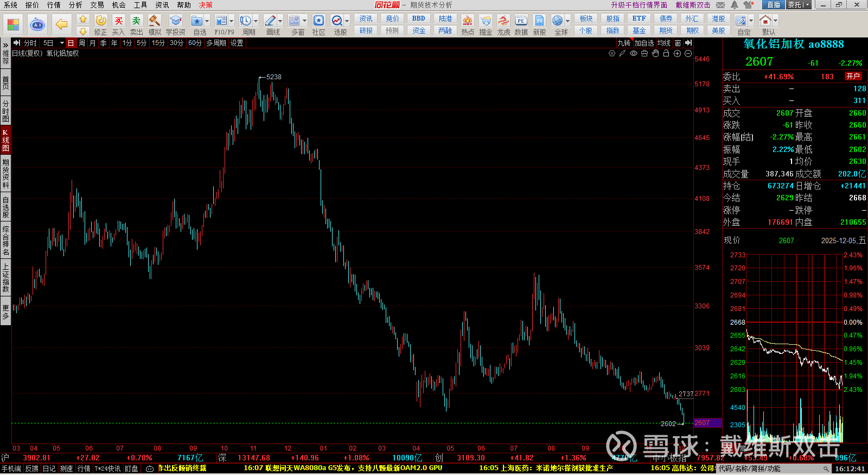Expand the 全球 dropdown arrow
Image resolution: width=868 pixels, height=475 pixels.
(x=568, y=21)
